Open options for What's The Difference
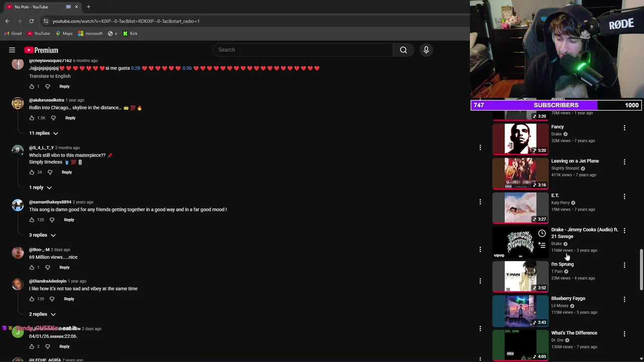The image size is (644, 362). (x=624, y=334)
